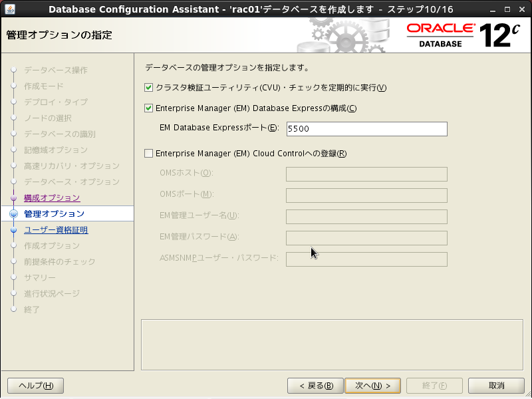Click the disabled 終了(F) finish button

point(434,386)
